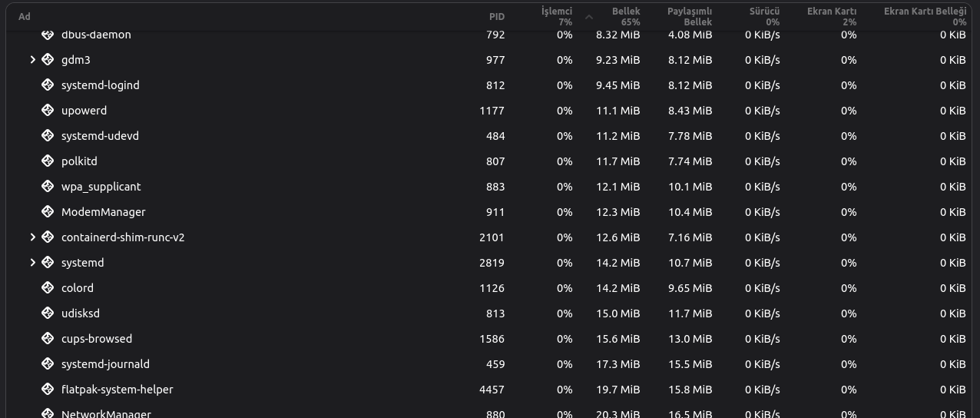Image resolution: width=980 pixels, height=418 pixels.
Task: Click the polkitd process icon
Action: click(48, 161)
